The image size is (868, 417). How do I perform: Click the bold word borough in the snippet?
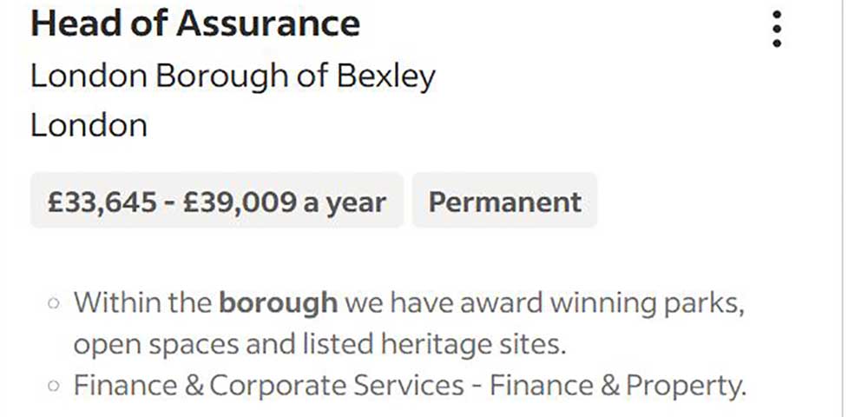(x=278, y=303)
